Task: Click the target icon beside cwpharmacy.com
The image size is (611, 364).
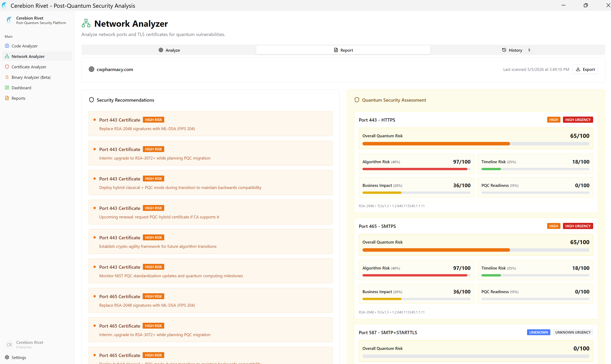Action: pos(91,70)
